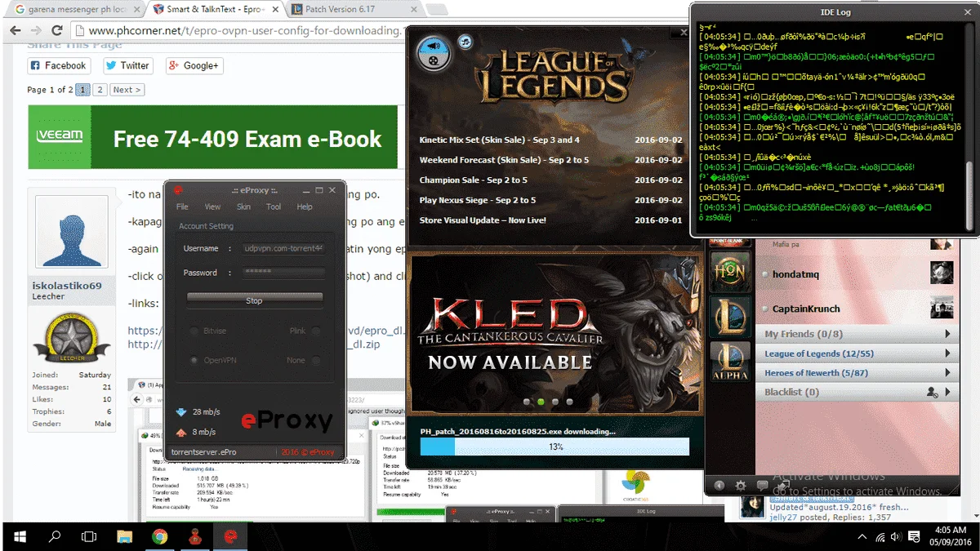Select Plink radio option in eProxy
This screenshot has height=551, width=980.
(315, 331)
